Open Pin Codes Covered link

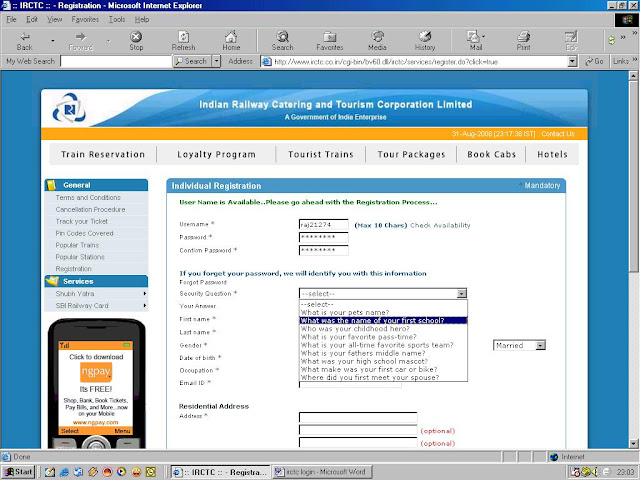[84, 233]
